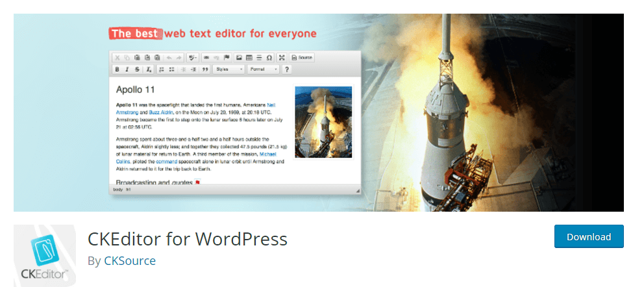Image resolution: width=644 pixels, height=287 pixels.
Task: Click the command link in editor text
Action: [x=166, y=162]
